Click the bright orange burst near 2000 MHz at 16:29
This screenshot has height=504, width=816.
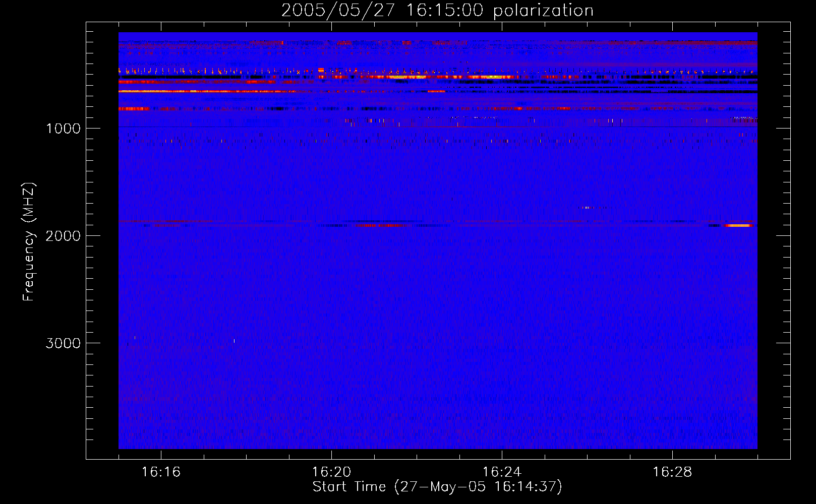click(739, 225)
